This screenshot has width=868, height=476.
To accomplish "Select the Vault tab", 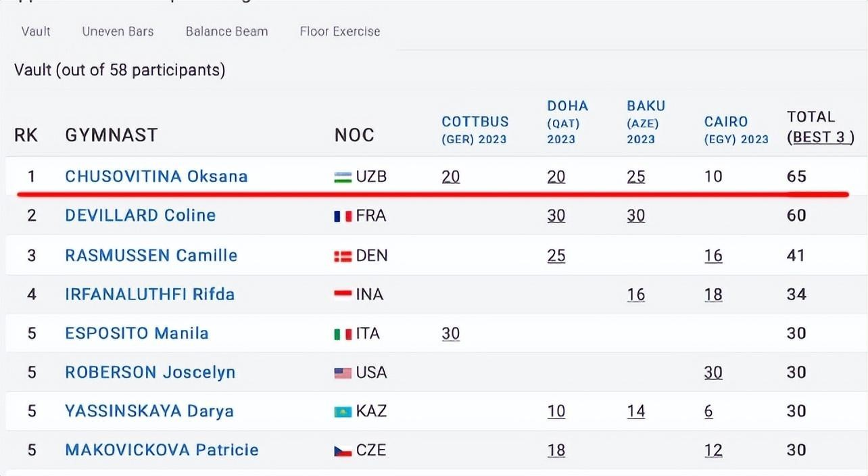I will [36, 31].
